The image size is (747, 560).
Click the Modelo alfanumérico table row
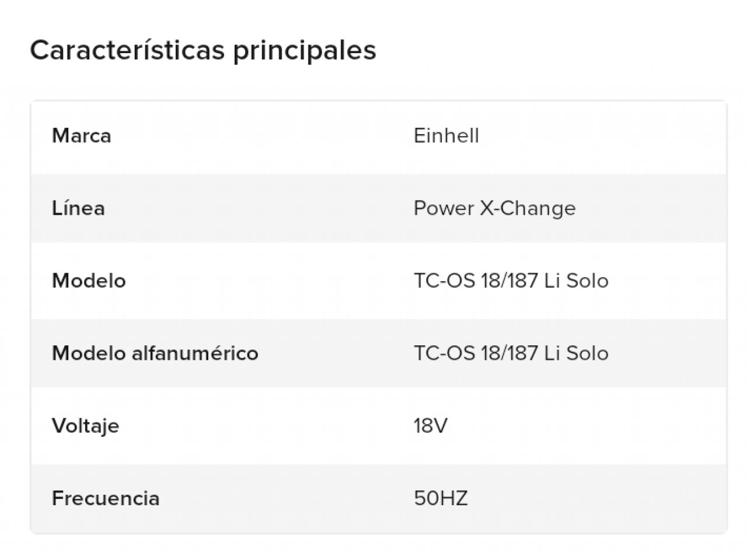coord(379,353)
